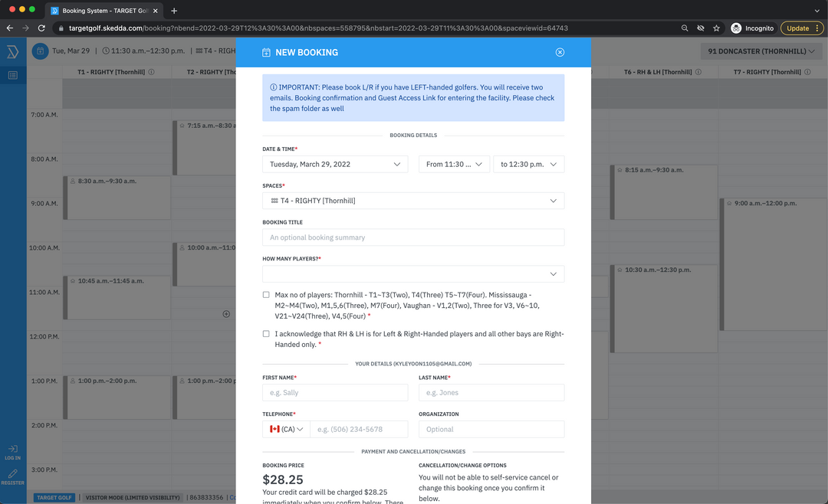Tick the RH & LH acknowledgement checkbox
Viewport: 828px width, 504px height.
pos(266,334)
